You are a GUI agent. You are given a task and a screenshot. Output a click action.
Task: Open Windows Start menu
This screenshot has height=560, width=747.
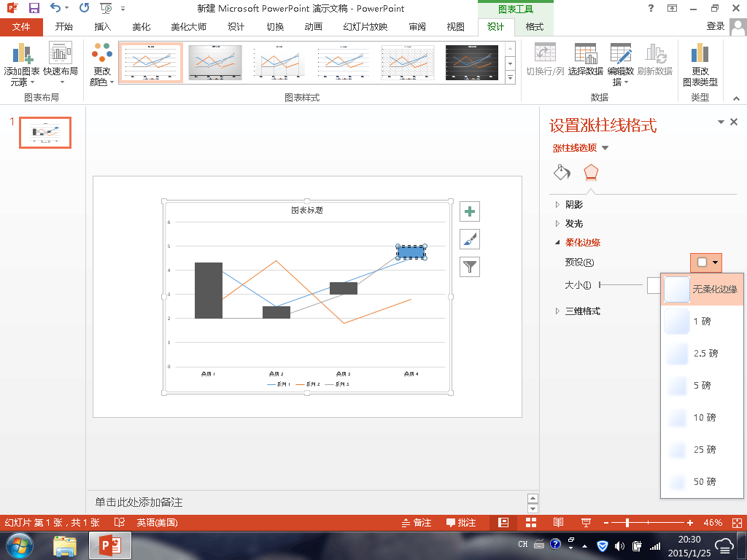point(20,545)
